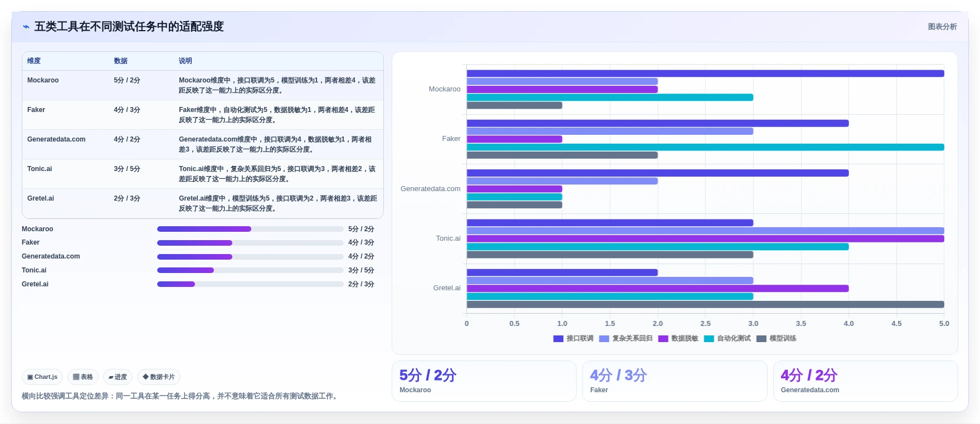Click the 图表分析 label in header
The width and height of the screenshot is (980, 424).
(x=942, y=27)
